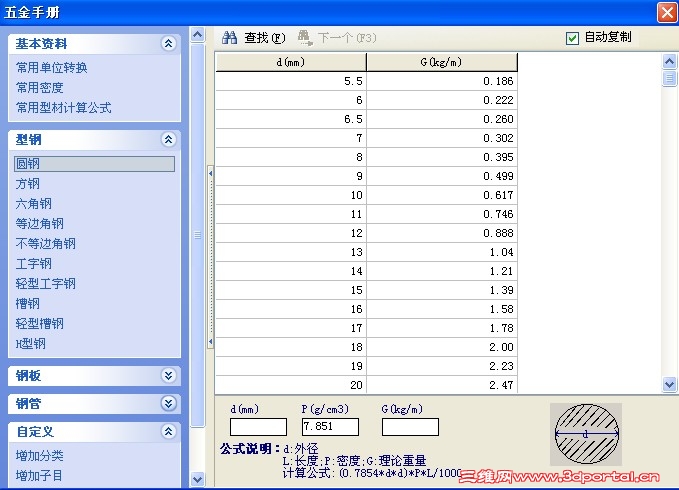Select 六角钢 in the sidebar
The height and width of the screenshot is (490, 679).
[34, 203]
